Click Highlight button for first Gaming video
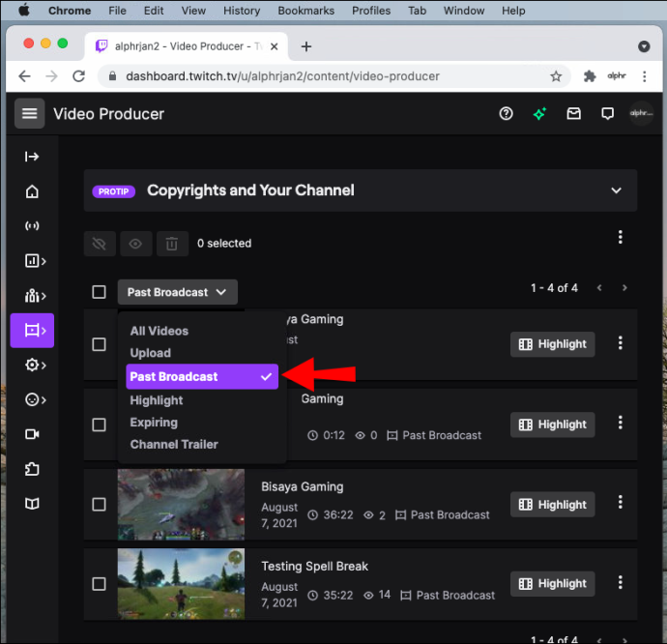This screenshot has height=644, width=667. [552, 344]
